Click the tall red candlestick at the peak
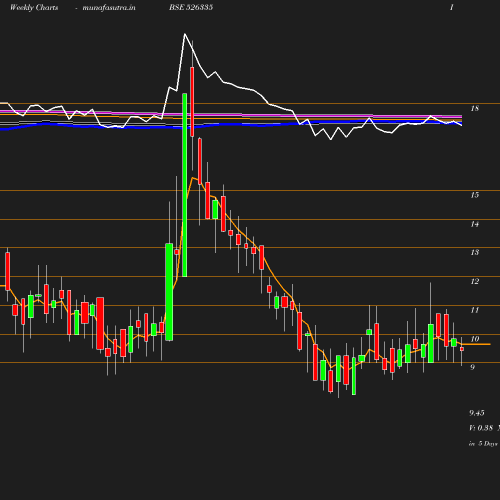 pos(192,102)
